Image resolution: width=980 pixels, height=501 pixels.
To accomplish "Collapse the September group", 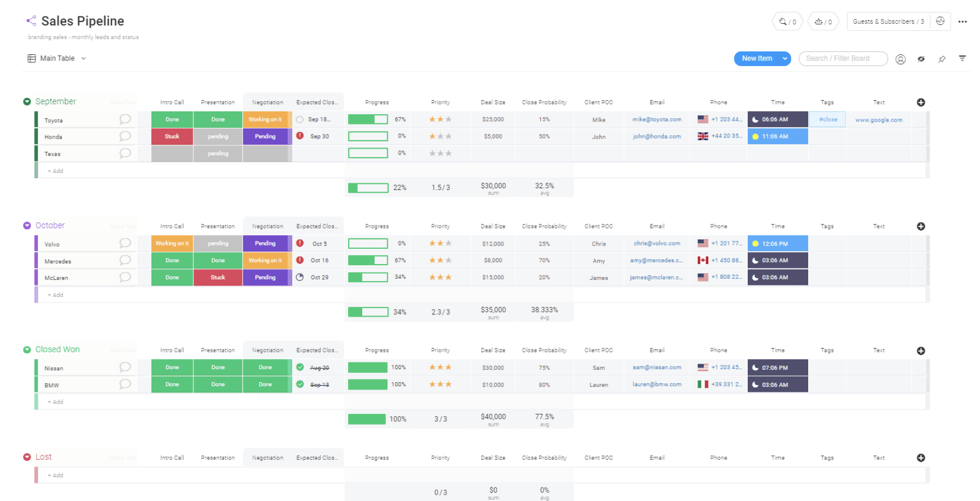I will pyautogui.click(x=27, y=102).
